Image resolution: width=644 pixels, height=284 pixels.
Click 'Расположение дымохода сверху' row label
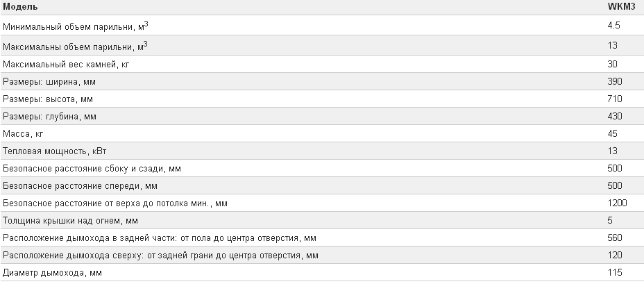pyautogui.click(x=160, y=256)
